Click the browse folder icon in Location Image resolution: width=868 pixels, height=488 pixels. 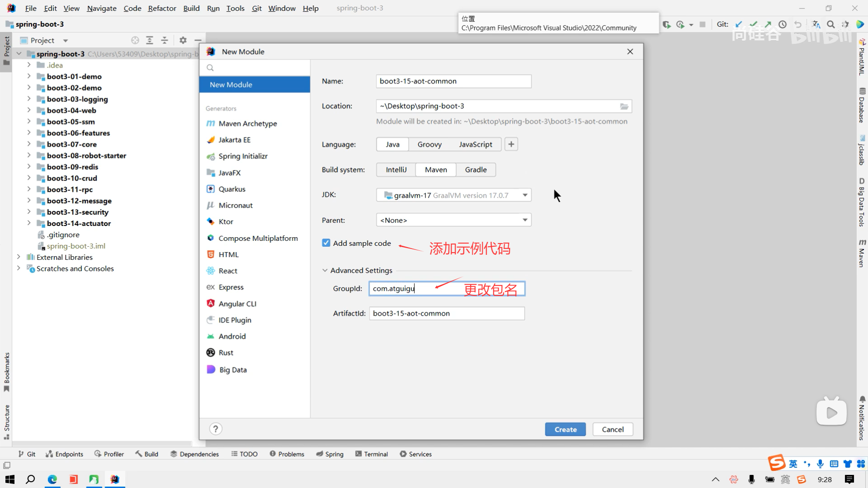coord(624,106)
